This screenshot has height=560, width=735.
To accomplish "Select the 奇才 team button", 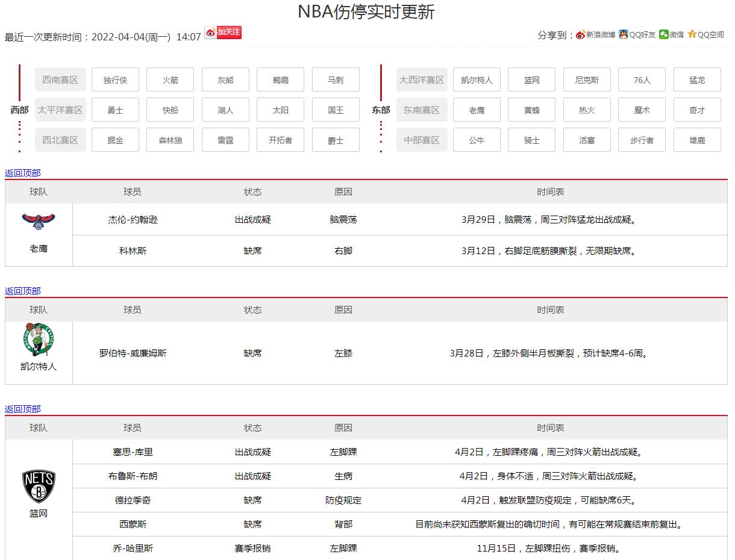I will tap(697, 110).
